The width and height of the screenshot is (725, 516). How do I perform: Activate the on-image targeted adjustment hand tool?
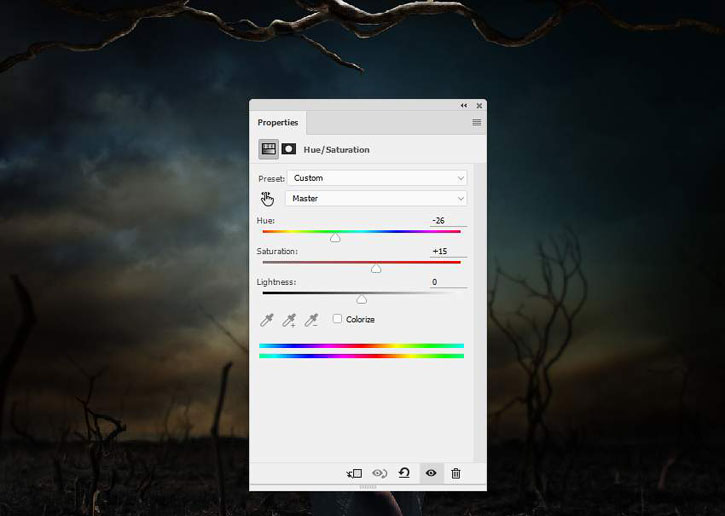click(x=267, y=199)
